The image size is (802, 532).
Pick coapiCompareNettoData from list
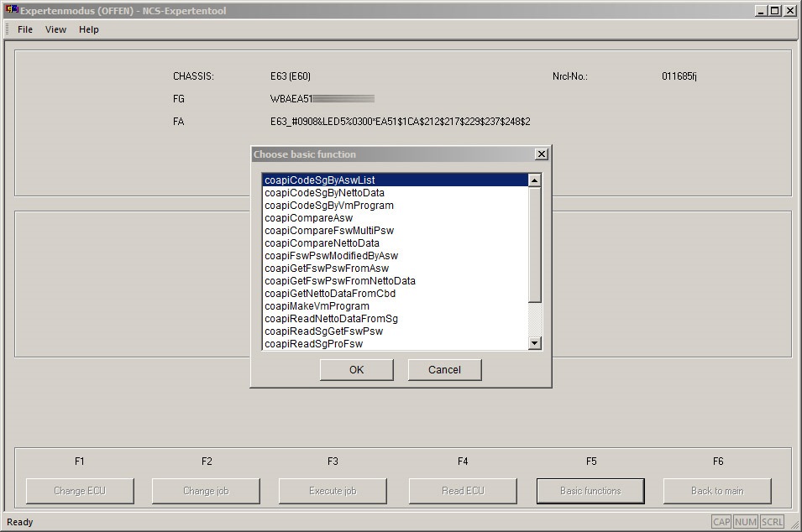click(x=395, y=243)
